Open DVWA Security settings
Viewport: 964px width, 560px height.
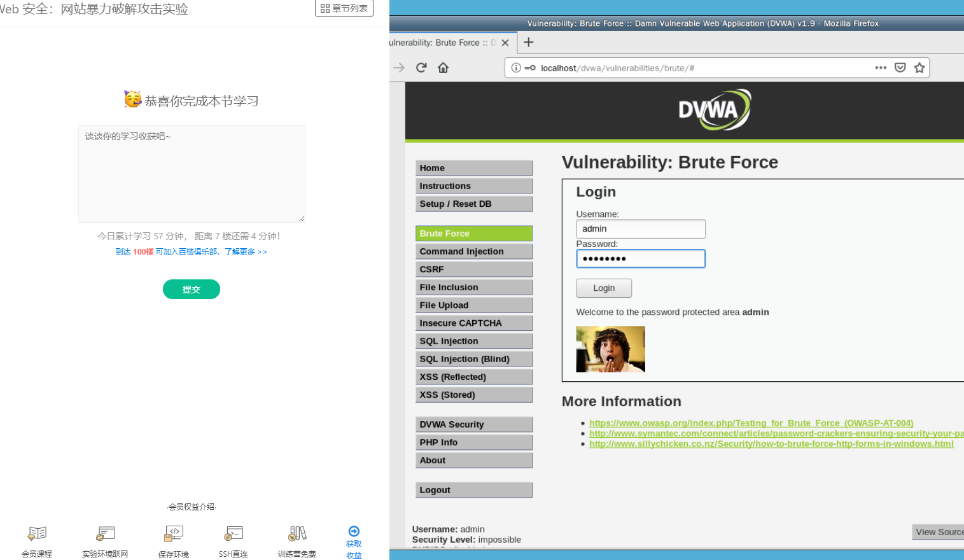tap(474, 424)
